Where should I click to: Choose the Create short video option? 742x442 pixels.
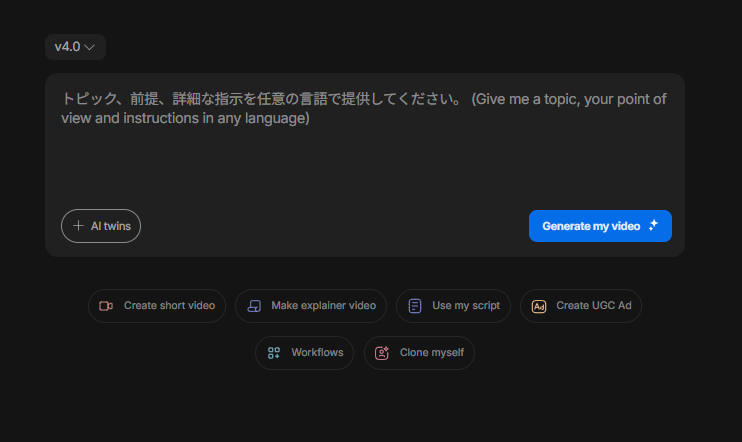click(x=157, y=306)
